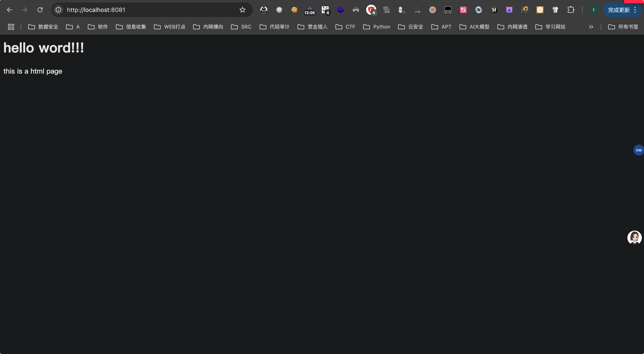The height and width of the screenshot is (354, 644).
Task: Open the profile avatar t
Action: 593,10
